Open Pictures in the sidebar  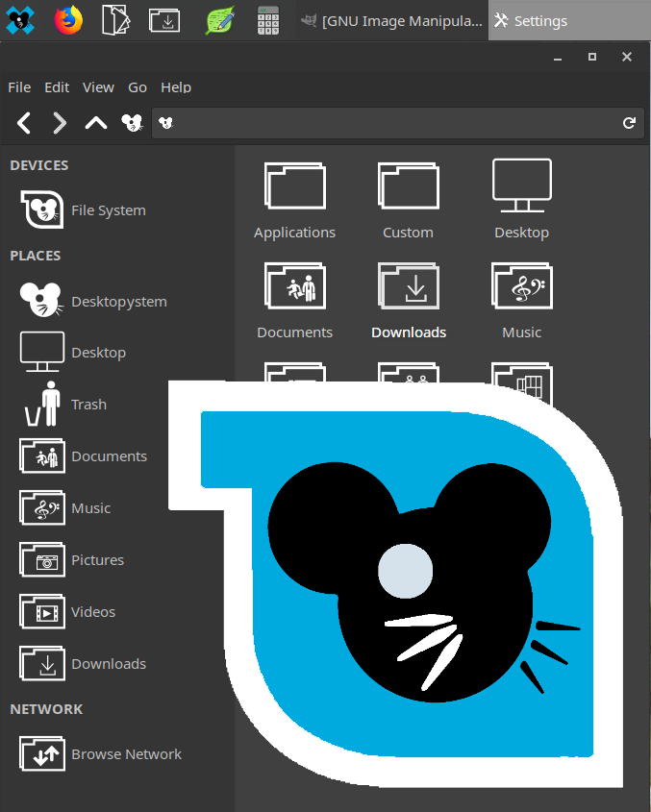(x=71, y=560)
